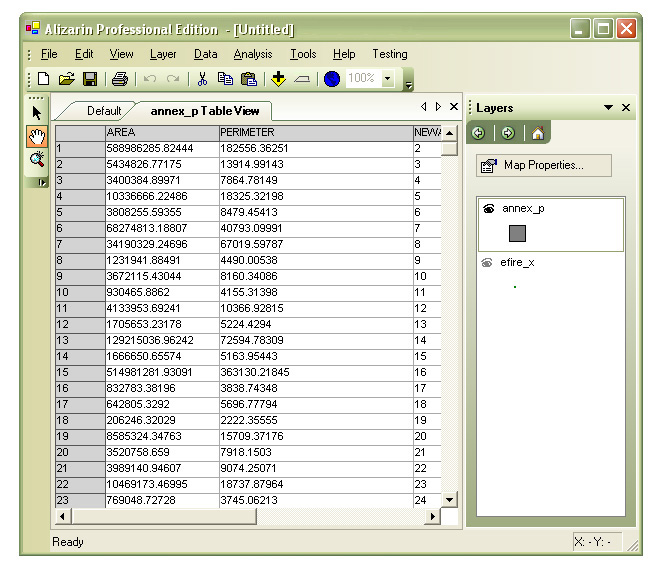
Task: Click the Alizarin application title icon
Action: (x=33, y=28)
